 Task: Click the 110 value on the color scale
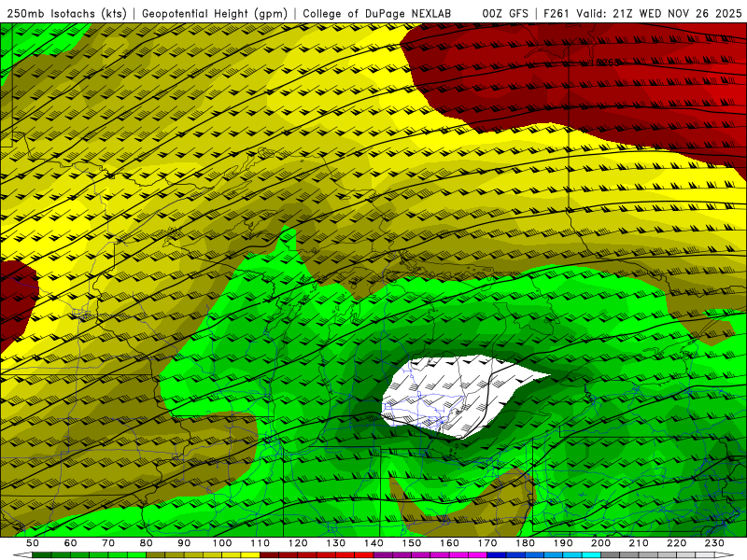click(x=261, y=543)
